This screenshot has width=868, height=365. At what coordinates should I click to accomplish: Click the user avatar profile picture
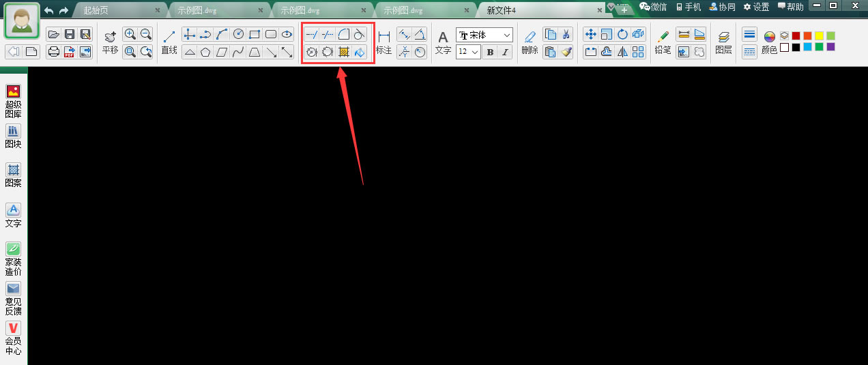pos(20,21)
